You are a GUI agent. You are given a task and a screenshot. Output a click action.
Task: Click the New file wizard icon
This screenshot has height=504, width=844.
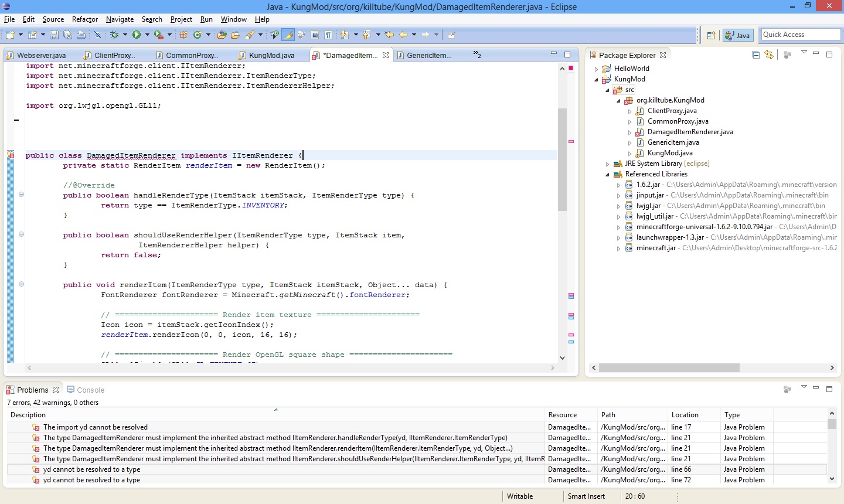(10, 35)
